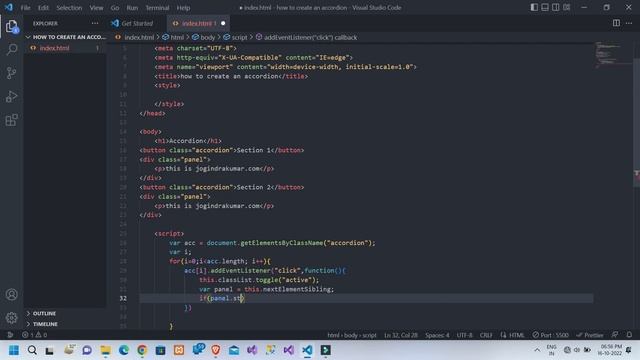The width and height of the screenshot is (640, 360).
Task: Click script in the breadcrumb
Action: 239,38
